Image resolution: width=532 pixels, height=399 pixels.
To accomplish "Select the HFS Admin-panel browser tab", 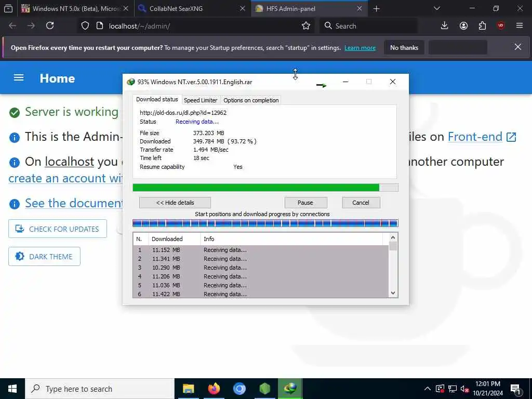I will [x=308, y=8].
